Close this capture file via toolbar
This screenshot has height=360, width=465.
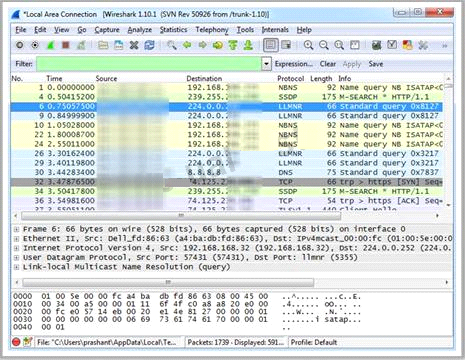(x=134, y=45)
